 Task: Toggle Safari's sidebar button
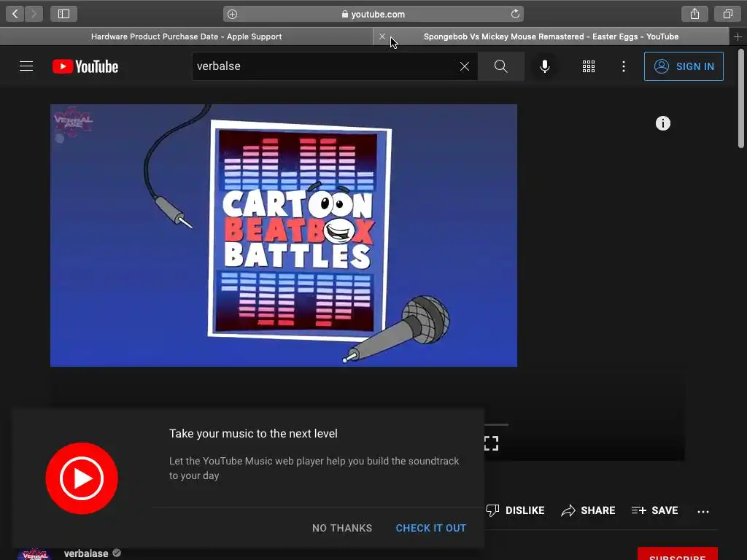(x=64, y=14)
